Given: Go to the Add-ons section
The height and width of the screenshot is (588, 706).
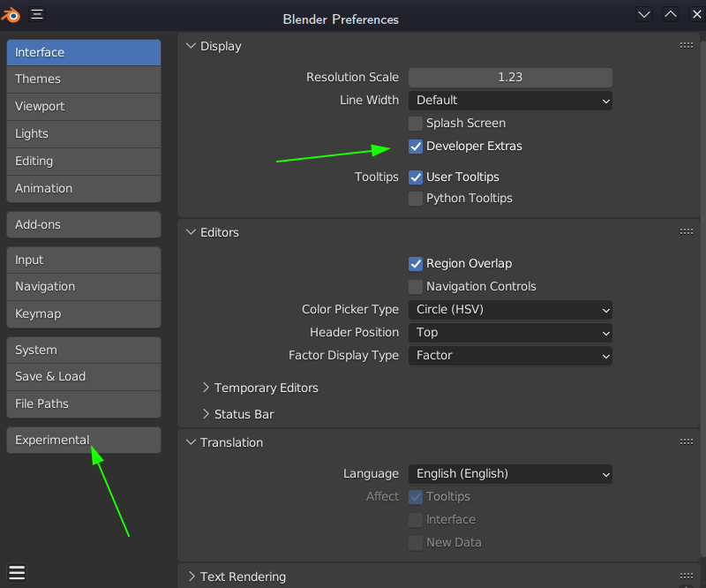Looking at the screenshot, I should 84,225.
